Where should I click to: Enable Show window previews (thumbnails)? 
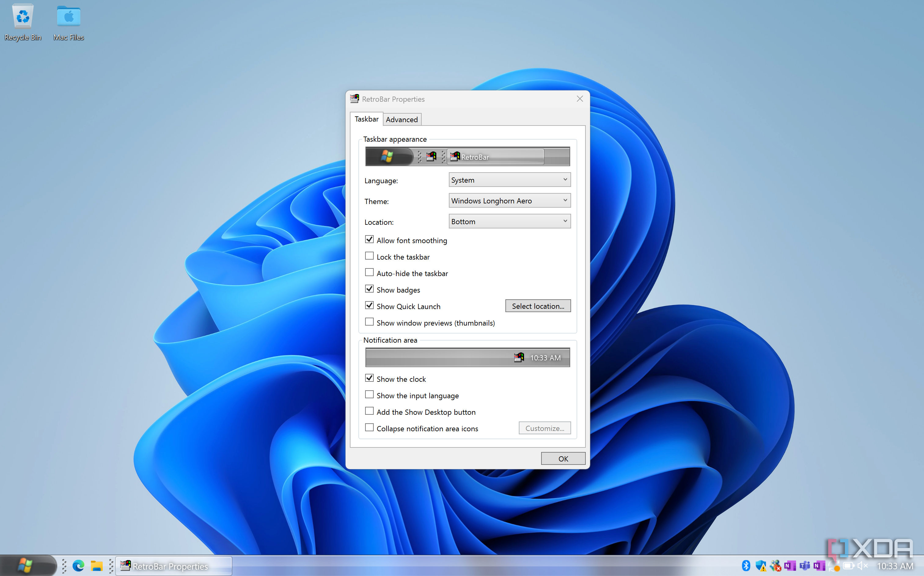point(369,322)
